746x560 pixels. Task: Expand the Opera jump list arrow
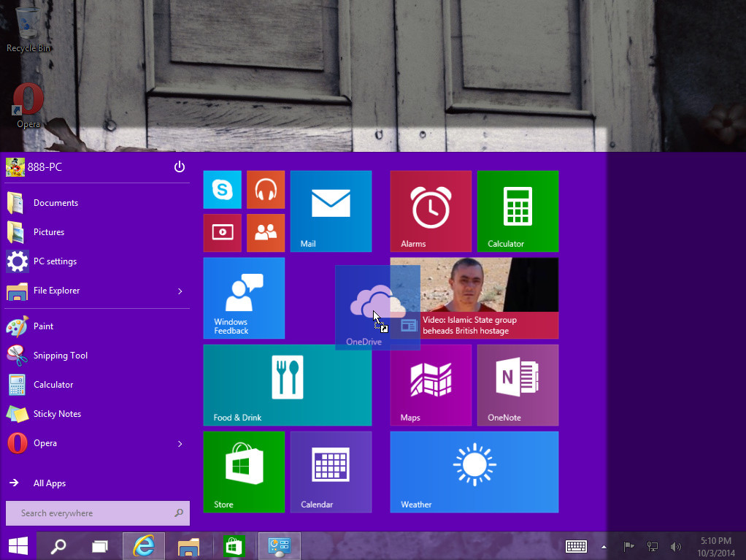pos(180,443)
